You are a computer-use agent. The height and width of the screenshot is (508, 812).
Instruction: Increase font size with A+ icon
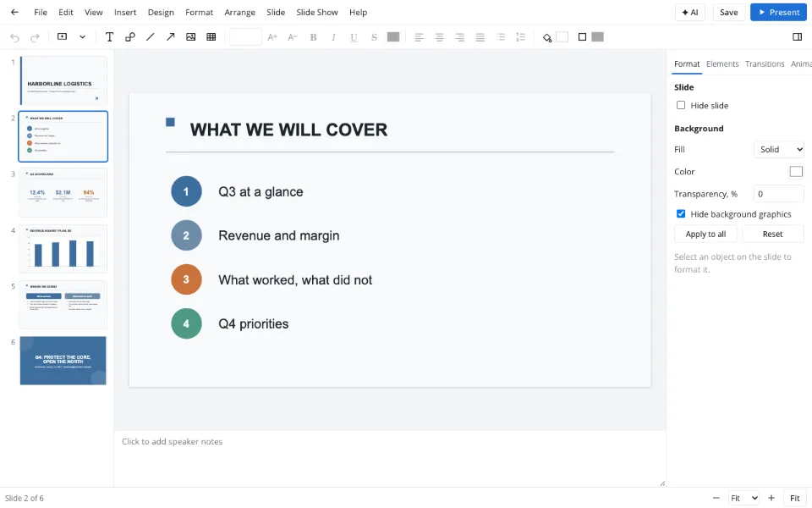pos(272,36)
